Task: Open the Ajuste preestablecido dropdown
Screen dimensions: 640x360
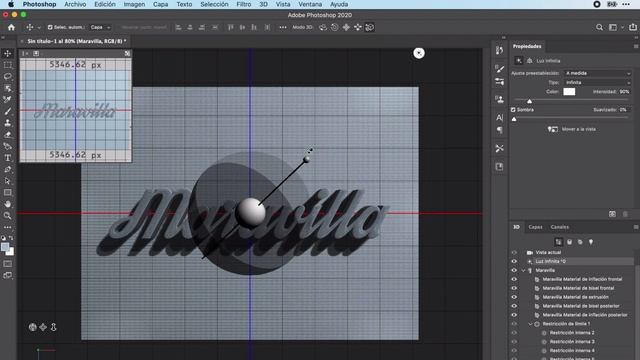Action: [598, 73]
